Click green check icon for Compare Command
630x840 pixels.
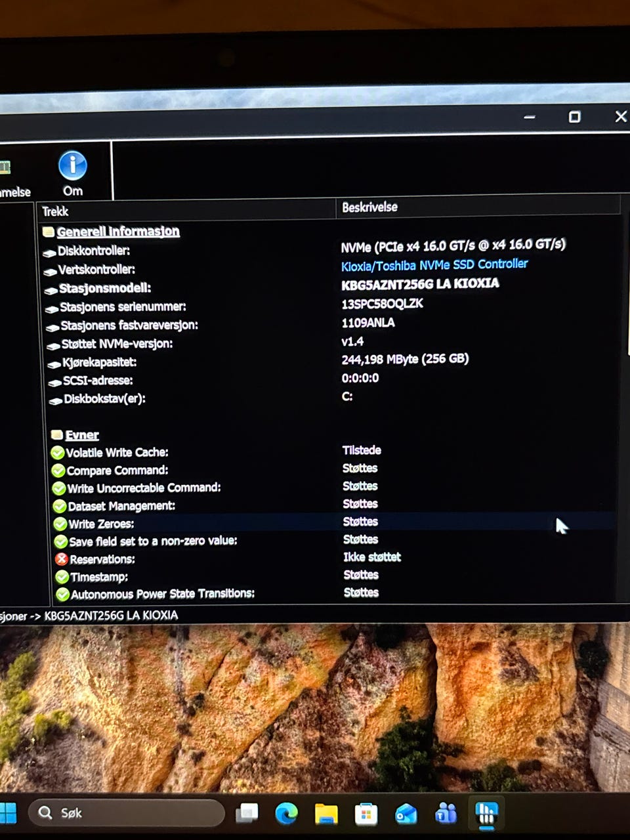click(58, 471)
